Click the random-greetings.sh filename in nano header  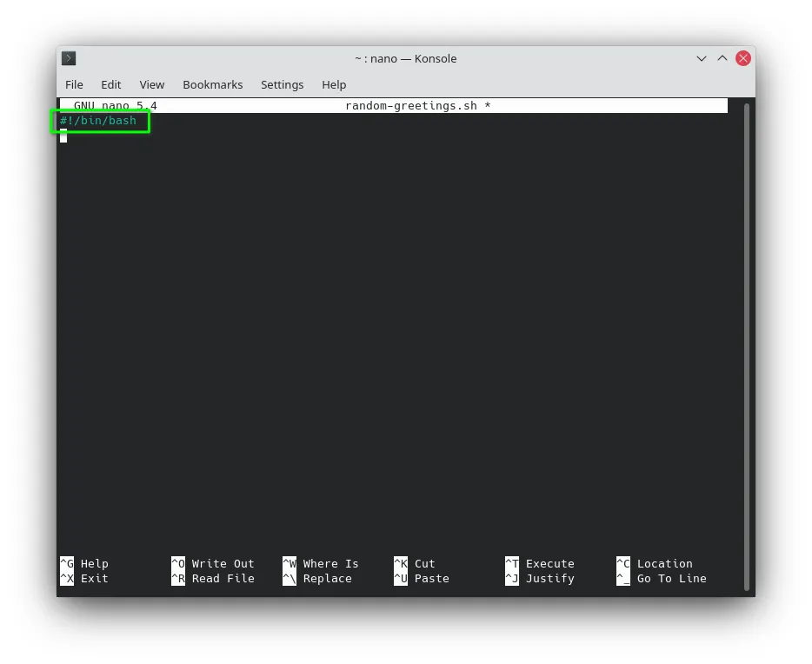411,105
